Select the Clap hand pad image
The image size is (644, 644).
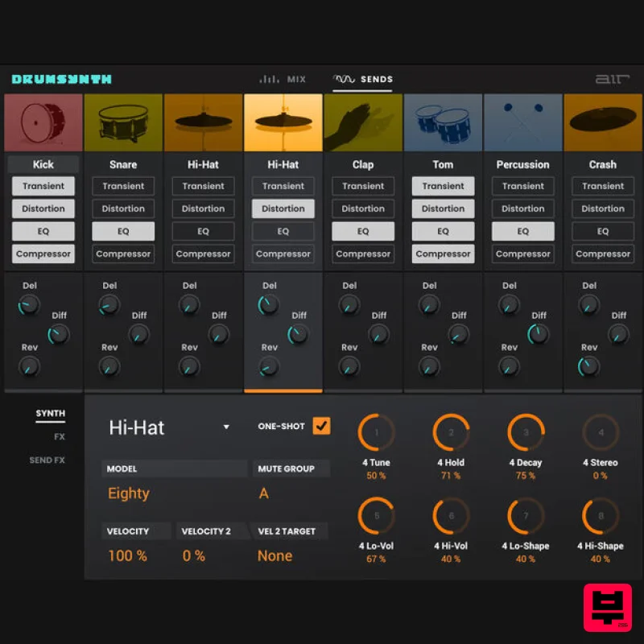[x=363, y=122]
